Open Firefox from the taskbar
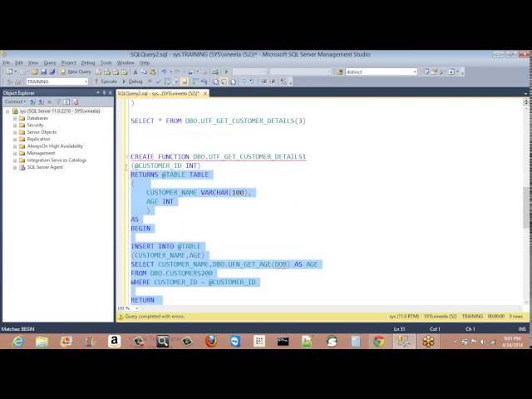This screenshot has width=532, height=399. [210, 342]
